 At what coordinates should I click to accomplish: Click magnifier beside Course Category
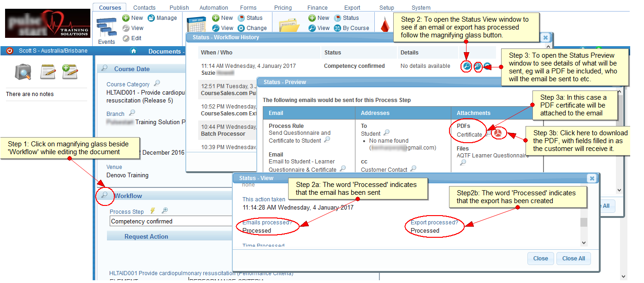click(157, 84)
